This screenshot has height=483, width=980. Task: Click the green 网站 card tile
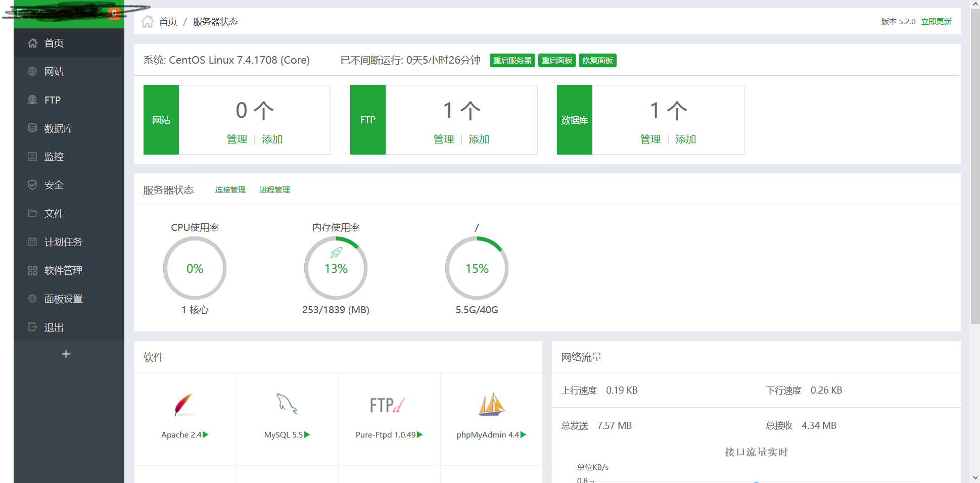click(161, 120)
